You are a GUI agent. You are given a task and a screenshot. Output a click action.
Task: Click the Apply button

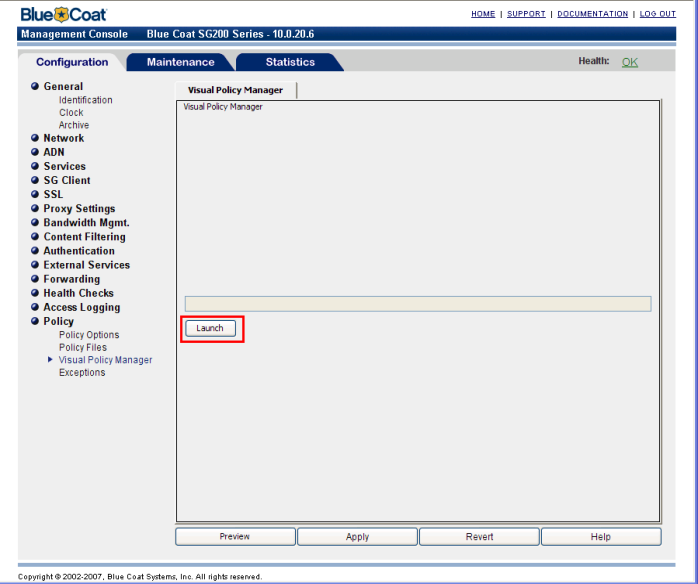tap(357, 537)
